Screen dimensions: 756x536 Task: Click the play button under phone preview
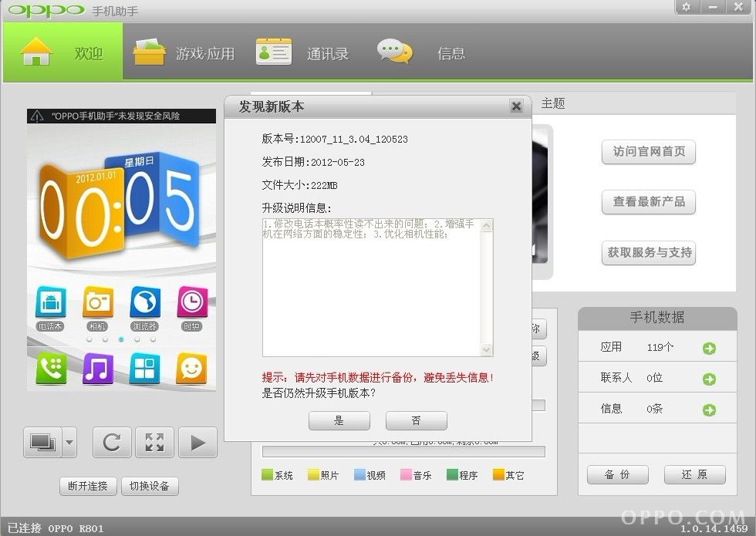(x=197, y=442)
